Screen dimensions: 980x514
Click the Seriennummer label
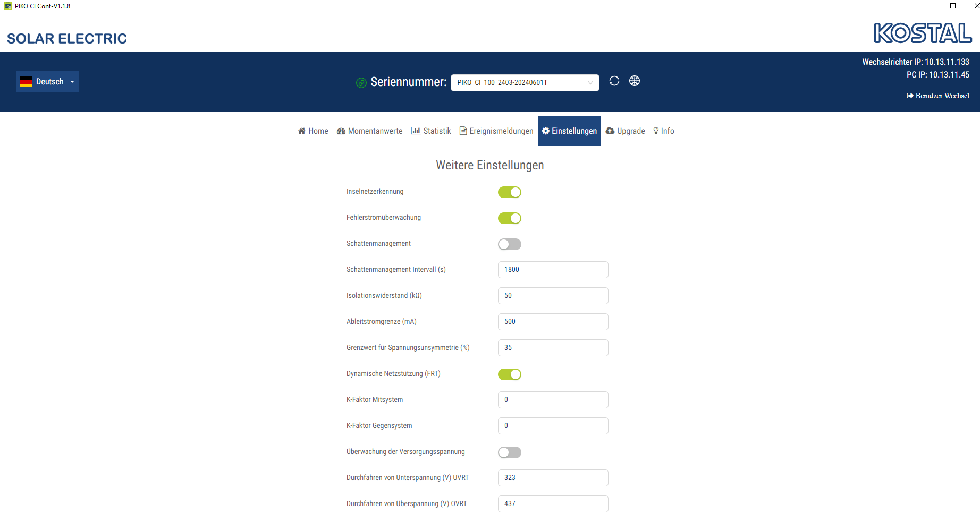click(x=409, y=82)
